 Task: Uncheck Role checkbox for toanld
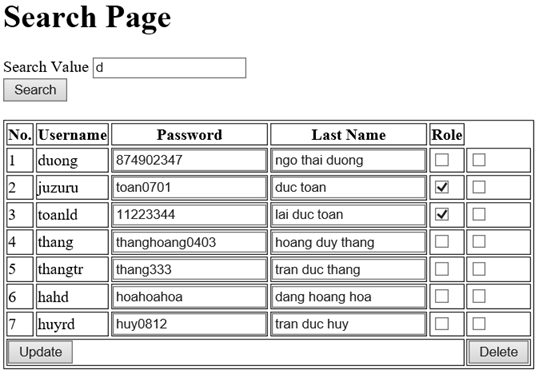442,214
